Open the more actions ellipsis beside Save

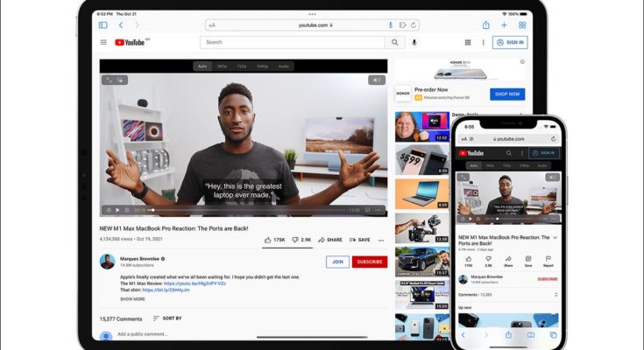pyautogui.click(x=381, y=239)
